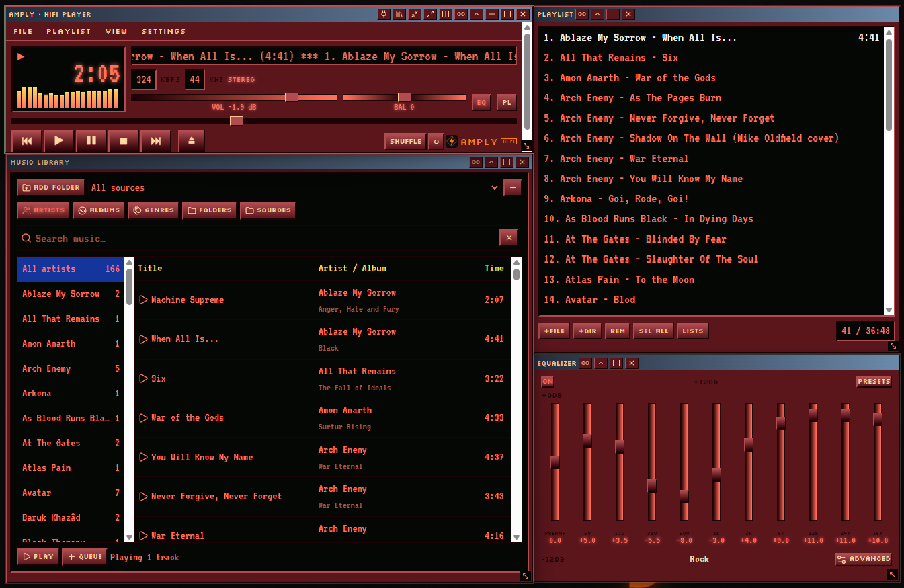This screenshot has width=904, height=588.
Task: Toggle the link icon in Equalizer title bar
Action: click(x=585, y=363)
